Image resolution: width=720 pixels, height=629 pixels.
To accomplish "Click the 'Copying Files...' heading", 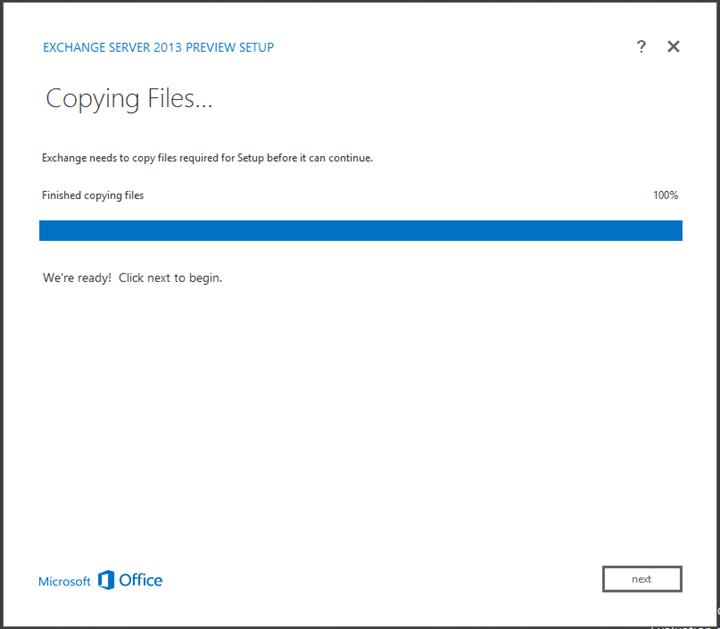I will click(x=129, y=99).
